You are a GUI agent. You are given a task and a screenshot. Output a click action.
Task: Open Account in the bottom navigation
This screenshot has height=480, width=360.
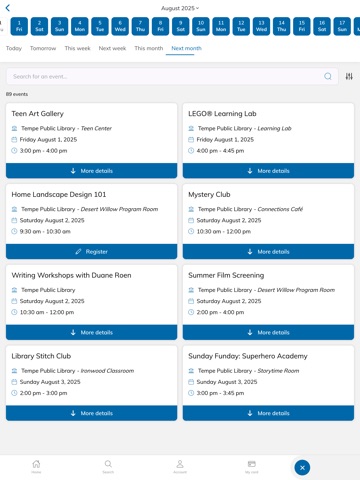[180, 467]
